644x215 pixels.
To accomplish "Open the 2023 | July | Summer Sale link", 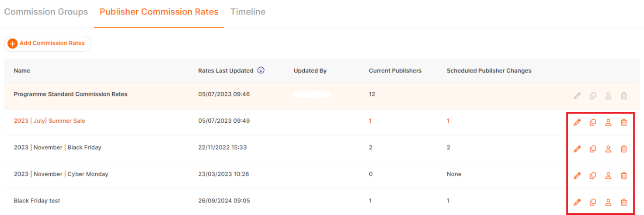I will [x=49, y=121].
